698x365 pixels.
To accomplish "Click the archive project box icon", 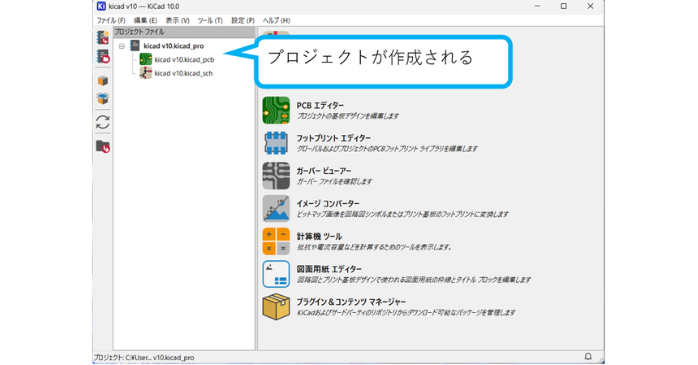I will pos(103,81).
